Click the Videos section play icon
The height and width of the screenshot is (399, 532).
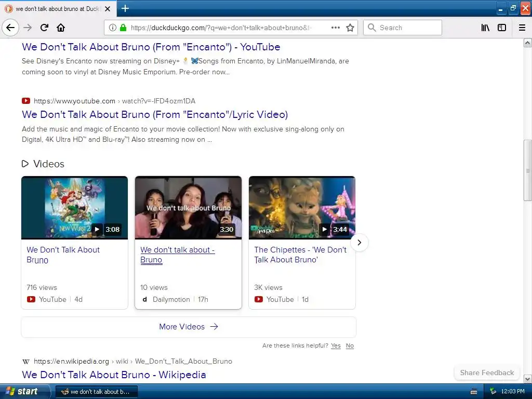click(25, 164)
